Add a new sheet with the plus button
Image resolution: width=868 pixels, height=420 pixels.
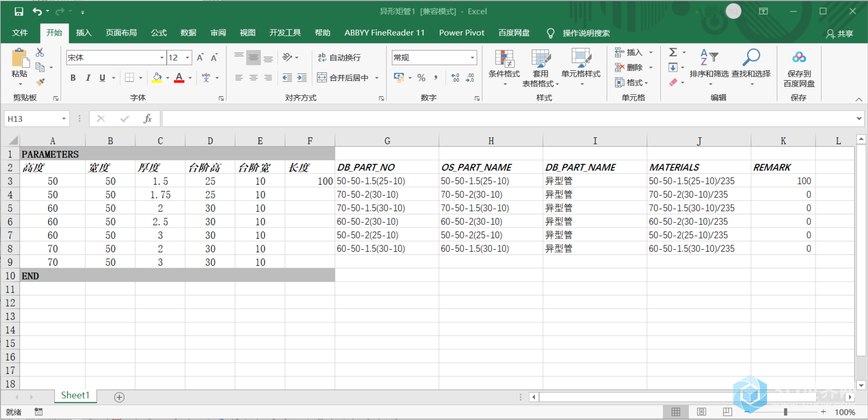119,397
